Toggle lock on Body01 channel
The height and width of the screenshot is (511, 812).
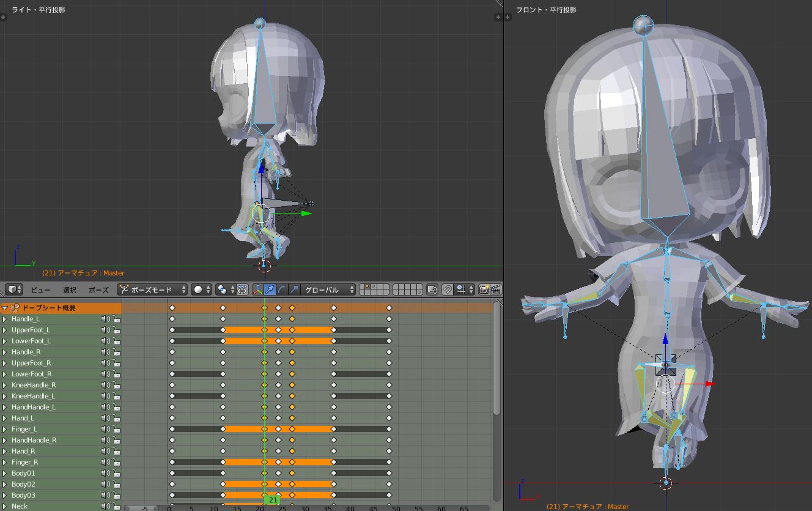(116, 473)
